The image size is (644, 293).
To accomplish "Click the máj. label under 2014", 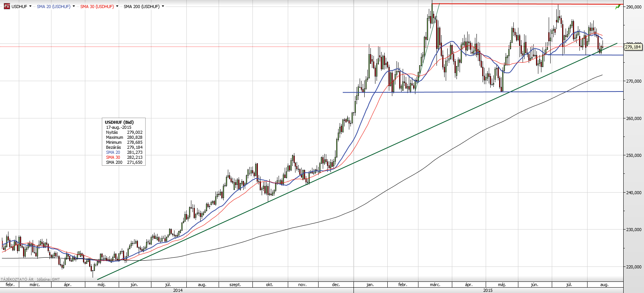I will pos(101,285).
